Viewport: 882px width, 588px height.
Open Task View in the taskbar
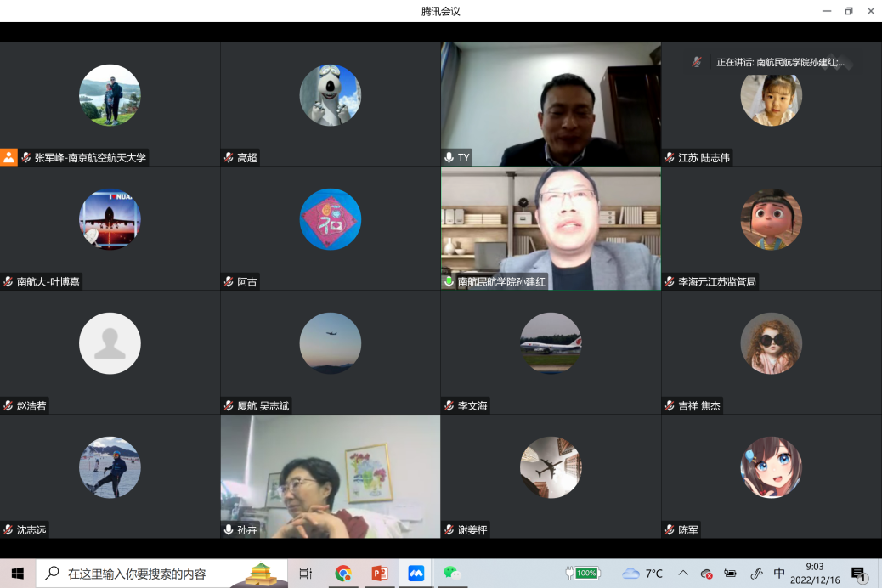tap(306, 574)
